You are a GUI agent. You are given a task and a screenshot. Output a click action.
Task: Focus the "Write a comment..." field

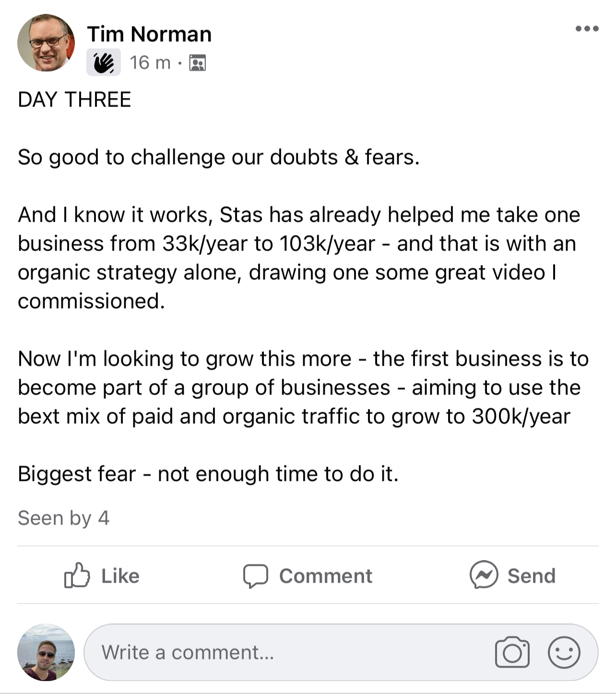[288, 652]
